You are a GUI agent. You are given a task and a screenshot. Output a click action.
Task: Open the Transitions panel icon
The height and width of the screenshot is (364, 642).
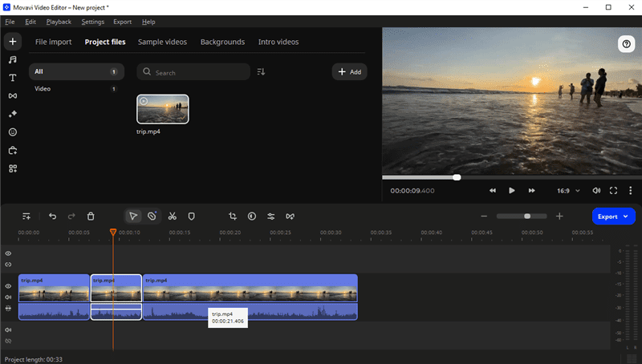[13, 96]
